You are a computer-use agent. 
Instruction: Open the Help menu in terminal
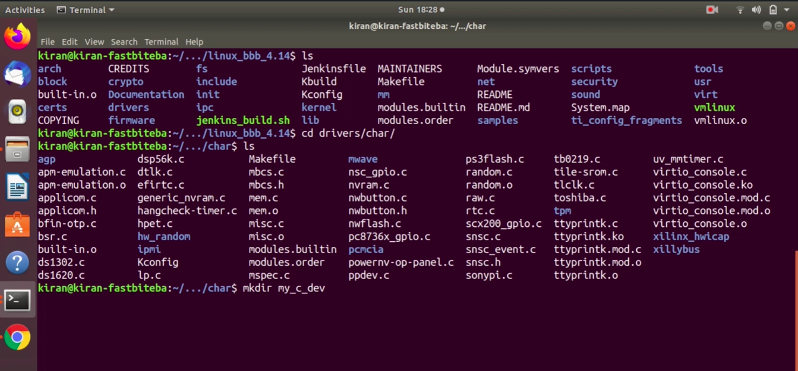194,42
